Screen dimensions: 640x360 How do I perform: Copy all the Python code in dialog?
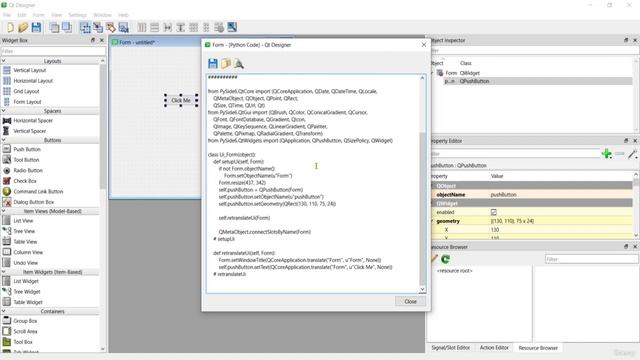tap(226, 63)
